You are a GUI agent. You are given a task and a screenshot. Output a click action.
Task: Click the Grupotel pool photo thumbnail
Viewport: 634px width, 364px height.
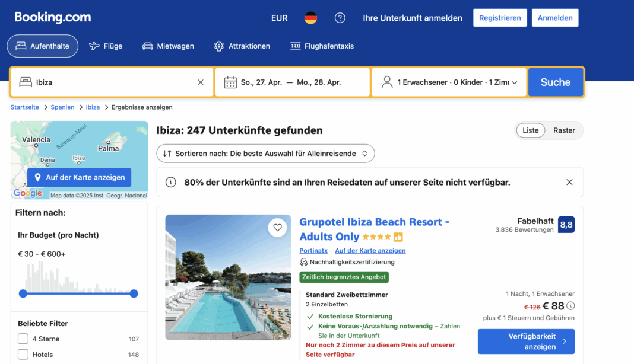pyautogui.click(x=228, y=277)
